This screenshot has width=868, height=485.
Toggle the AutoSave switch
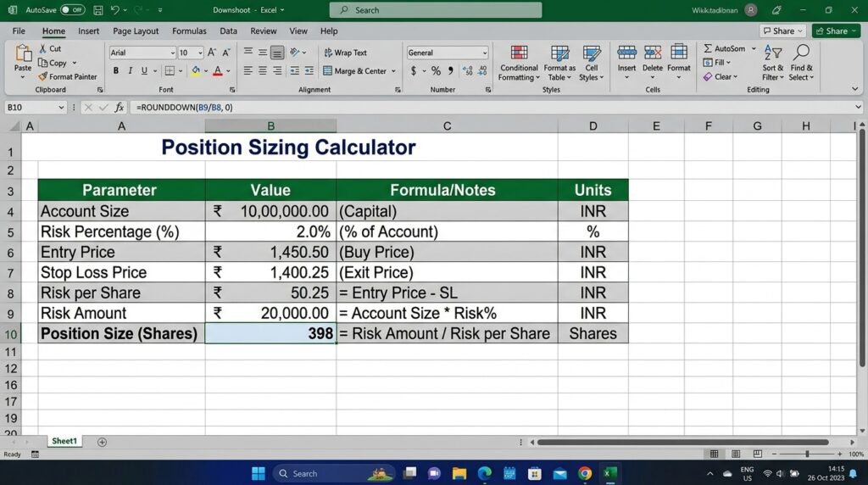pos(73,10)
